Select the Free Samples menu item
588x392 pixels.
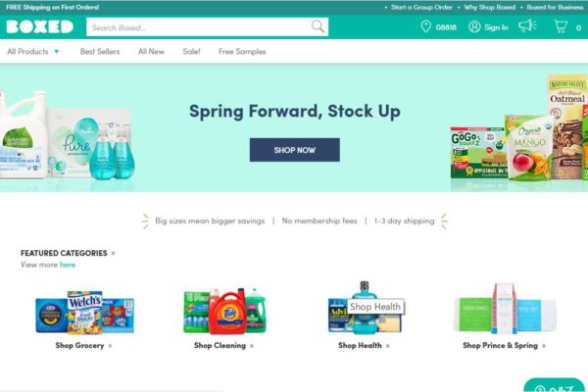242,51
